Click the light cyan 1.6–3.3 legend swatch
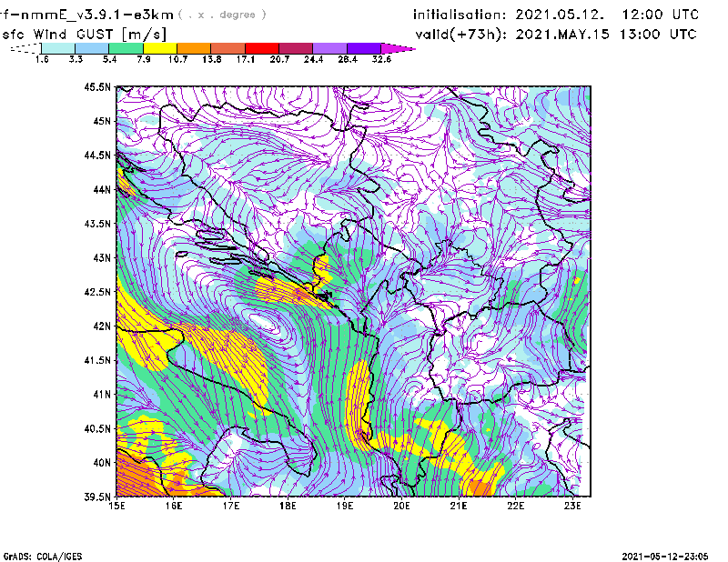Viewport: 728px width, 562px height. click(x=58, y=48)
